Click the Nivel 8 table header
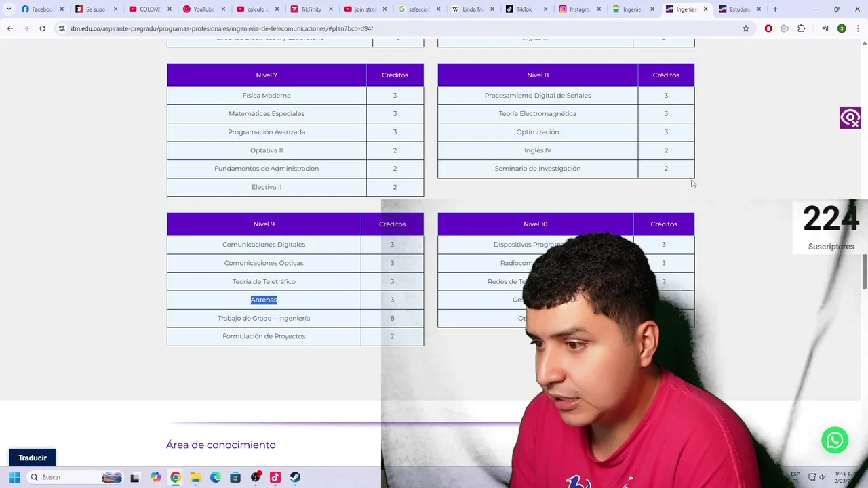Image resolution: width=868 pixels, height=488 pixels. tap(538, 75)
